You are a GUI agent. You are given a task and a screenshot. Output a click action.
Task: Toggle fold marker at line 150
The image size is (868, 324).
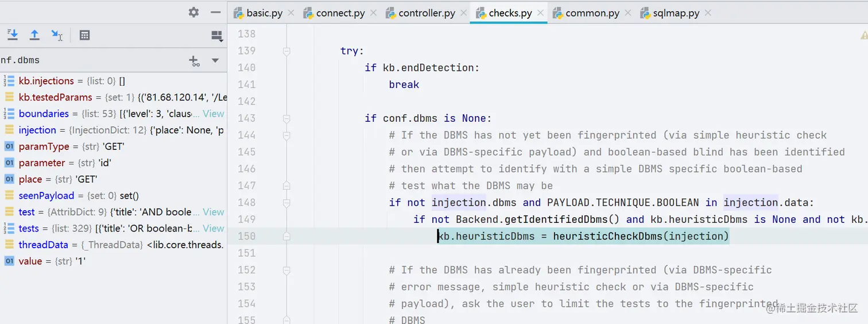click(286, 236)
